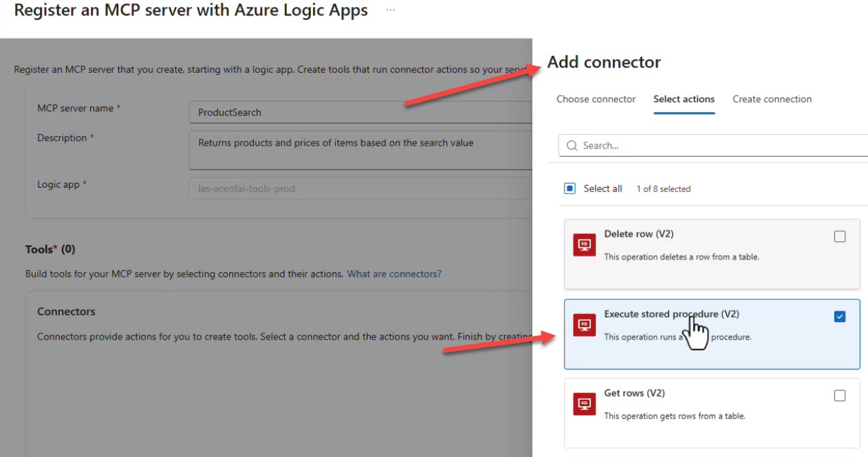Uncheck the Execute stored procedure (V2) checkbox
This screenshot has width=868, height=457.
(x=839, y=317)
